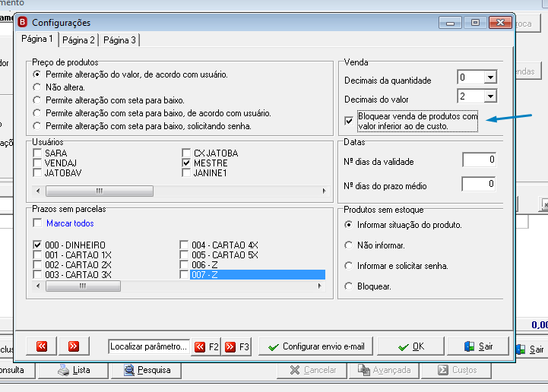The image size is (548, 392).
Task: Click the Custos button in background window
Action: pyautogui.click(x=456, y=370)
